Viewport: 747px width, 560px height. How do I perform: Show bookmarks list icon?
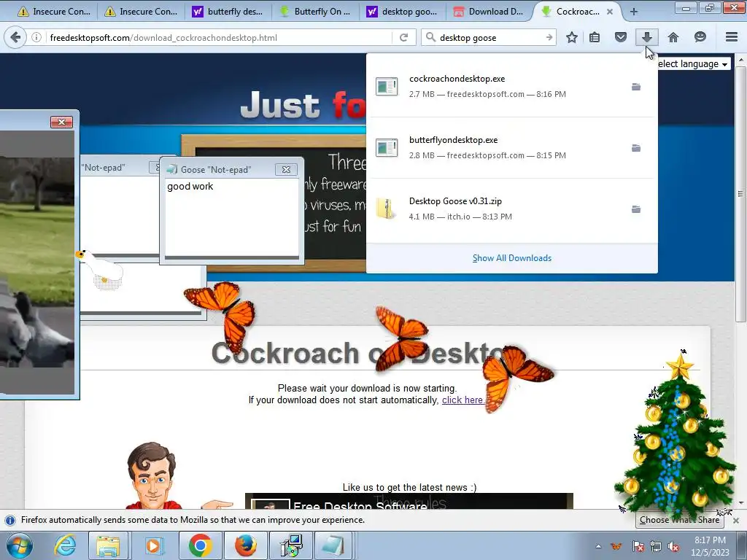click(x=595, y=37)
